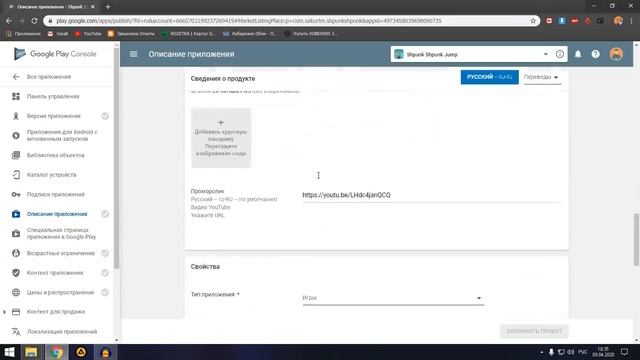Open File Explorer from taskbar

click(x=31, y=352)
